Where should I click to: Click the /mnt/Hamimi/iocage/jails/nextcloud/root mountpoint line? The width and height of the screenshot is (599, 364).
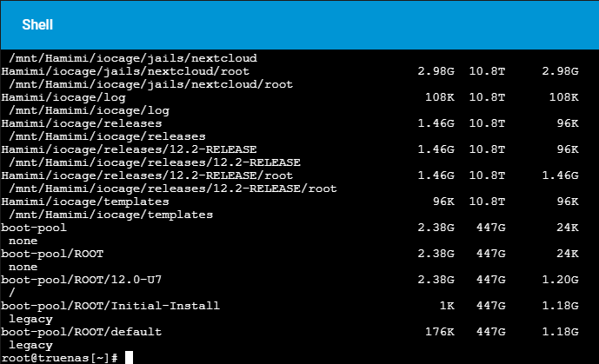[x=150, y=84]
